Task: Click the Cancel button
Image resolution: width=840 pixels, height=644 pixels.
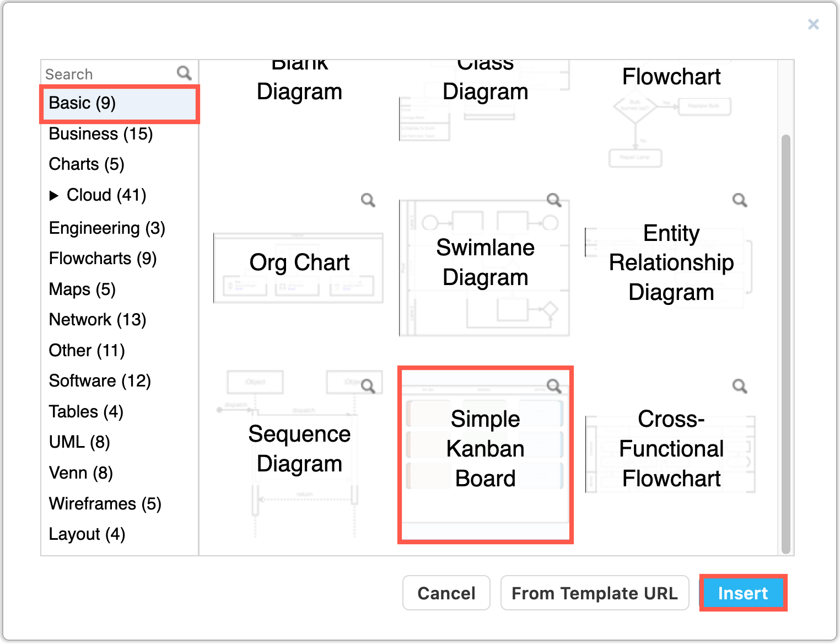Action: click(x=446, y=593)
